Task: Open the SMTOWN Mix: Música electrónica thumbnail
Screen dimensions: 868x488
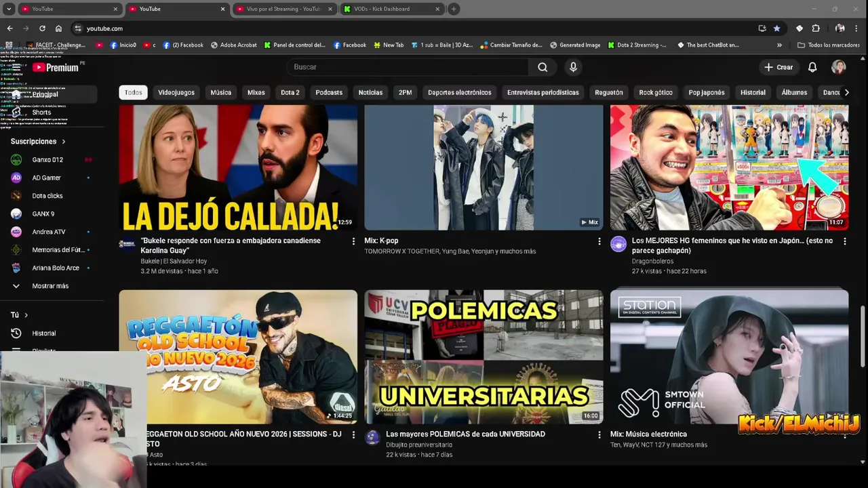Action: (729, 357)
